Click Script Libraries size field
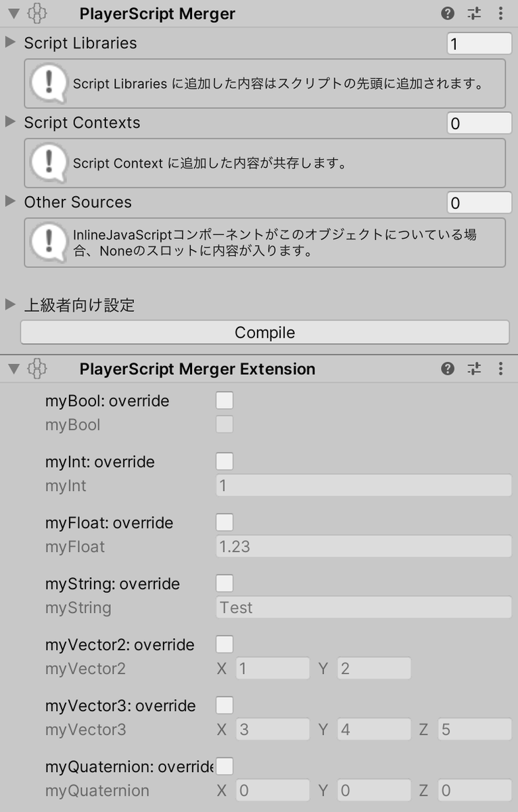 (x=479, y=44)
